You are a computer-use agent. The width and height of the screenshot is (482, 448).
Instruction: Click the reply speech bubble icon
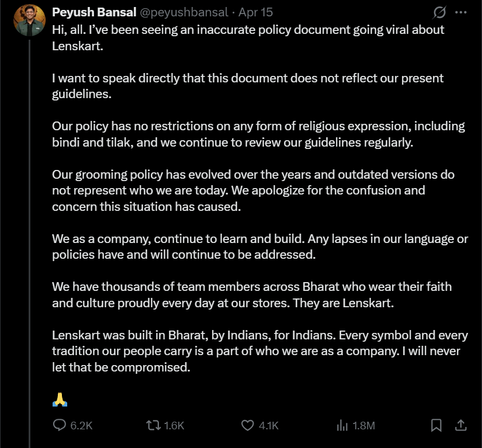tap(60, 426)
